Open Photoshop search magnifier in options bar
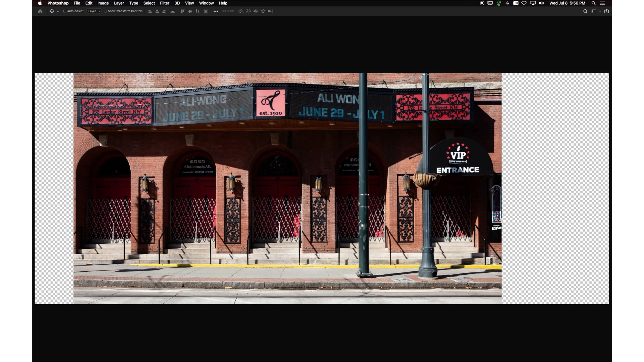This screenshot has width=644, height=362. pyautogui.click(x=585, y=11)
